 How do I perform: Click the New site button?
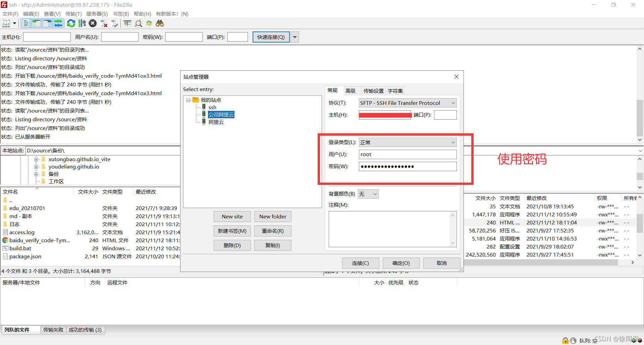[x=232, y=216]
